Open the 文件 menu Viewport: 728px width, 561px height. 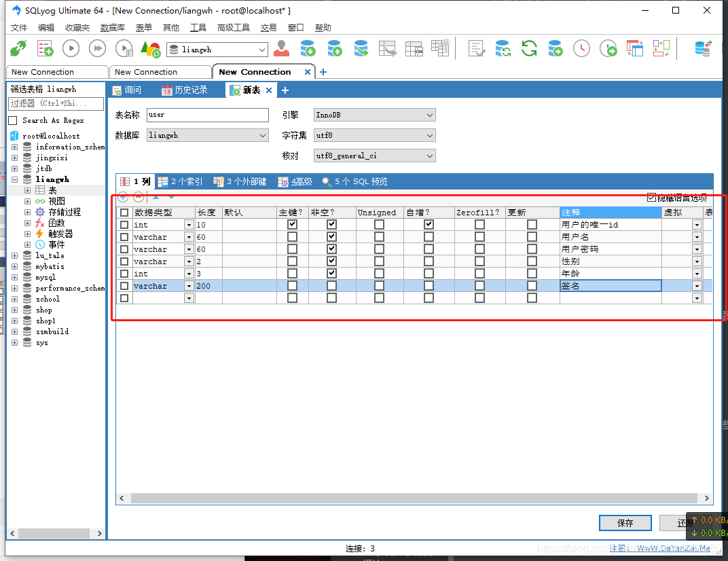click(x=19, y=28)
